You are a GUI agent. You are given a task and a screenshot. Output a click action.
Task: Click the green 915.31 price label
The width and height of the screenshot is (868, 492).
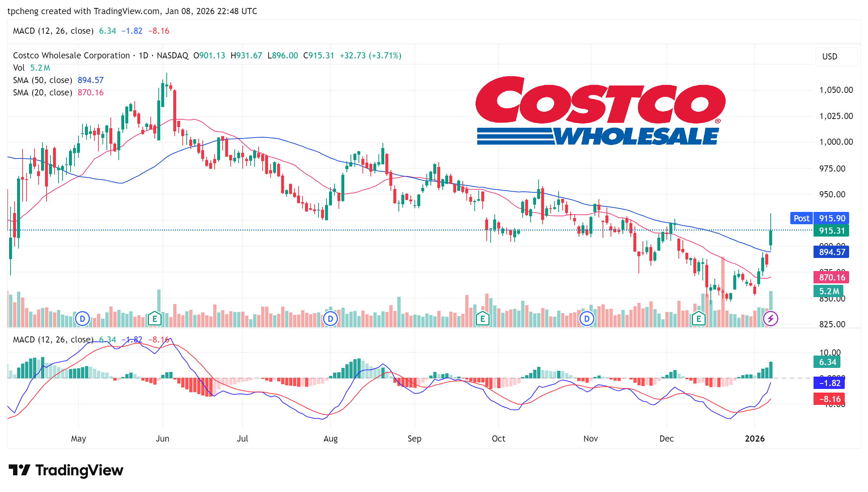click(x=832, y=231)
